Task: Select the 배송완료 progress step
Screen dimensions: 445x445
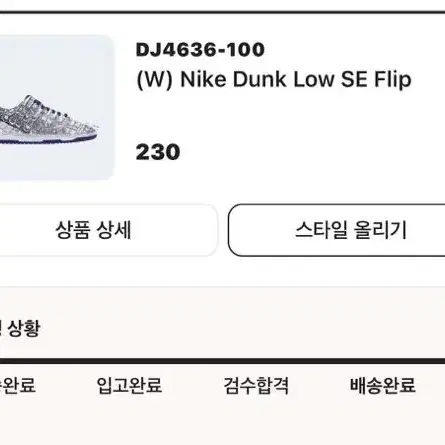Action: pyautogui.click(x=383, y=385)
